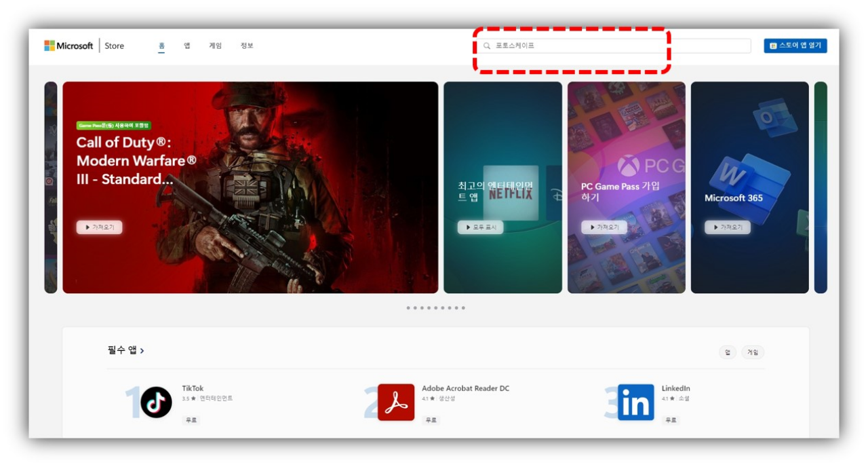
Task: Click 무료 under Adobe Acrobat Reader DC
Action: point(431,420)
